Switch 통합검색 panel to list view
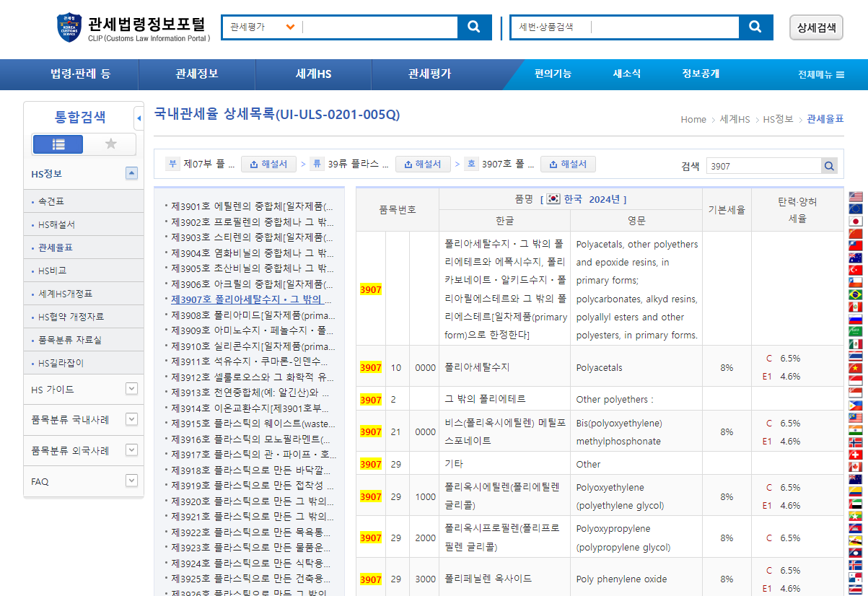Viewport: 868px width, 596px height. [x=58, y=144]
